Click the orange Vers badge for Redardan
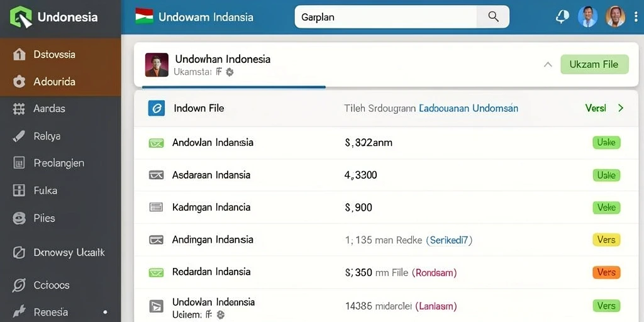Image resolution: width=644 pixels, height=322 pixels. coord(606,272)
